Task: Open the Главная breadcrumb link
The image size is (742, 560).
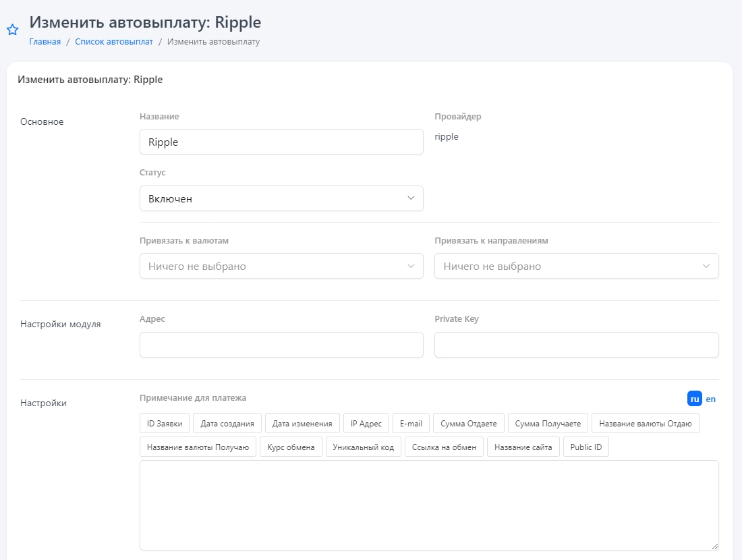Action: coord(45,42)
